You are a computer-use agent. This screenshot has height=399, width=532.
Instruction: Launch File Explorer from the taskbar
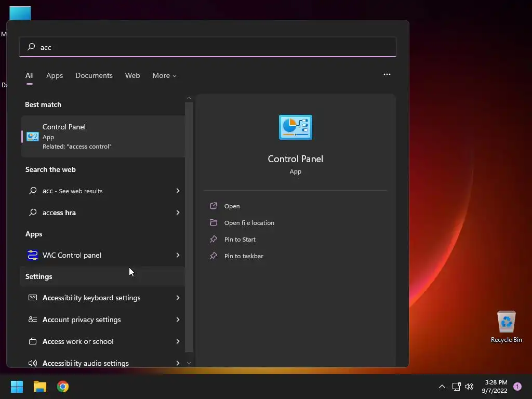[x=39, y=387]
